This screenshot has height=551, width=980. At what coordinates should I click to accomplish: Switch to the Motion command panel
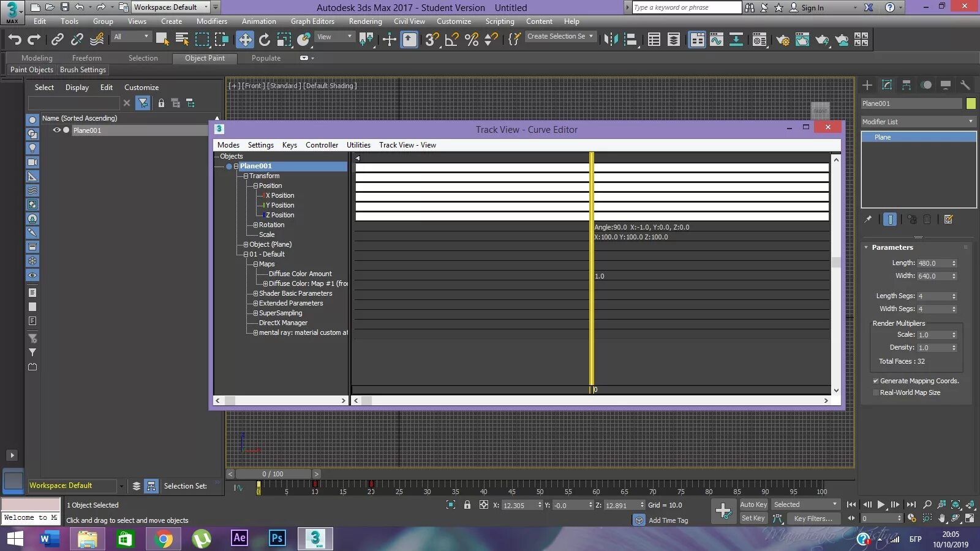pos(926,85)
